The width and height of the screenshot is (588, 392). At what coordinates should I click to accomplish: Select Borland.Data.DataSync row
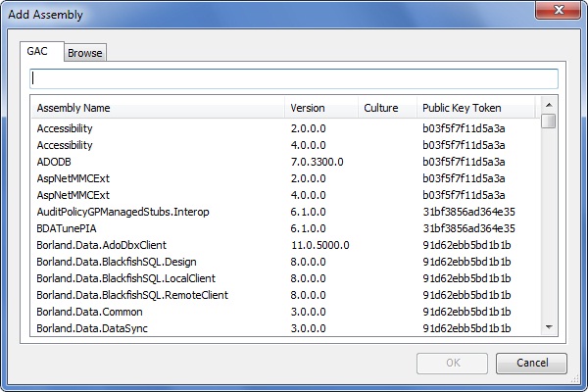tap(285, 328)
